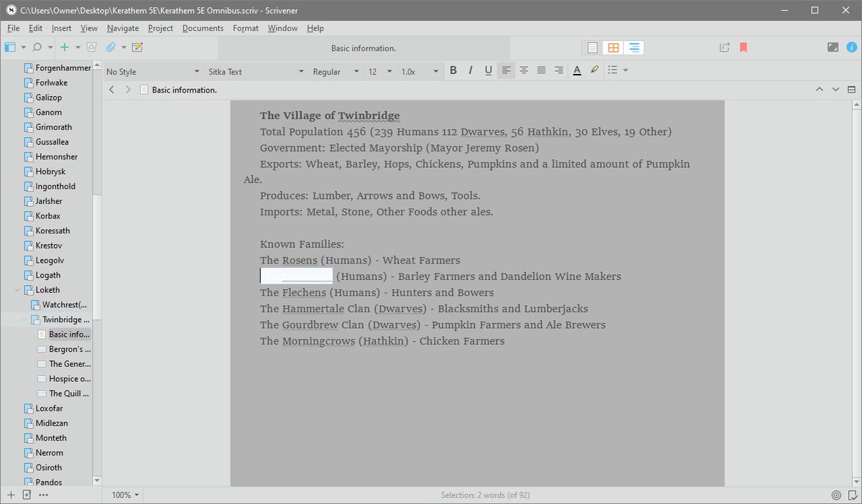Open binder footer ellipsis options
The image size is (862, 504).
click(x=43, y=495)
